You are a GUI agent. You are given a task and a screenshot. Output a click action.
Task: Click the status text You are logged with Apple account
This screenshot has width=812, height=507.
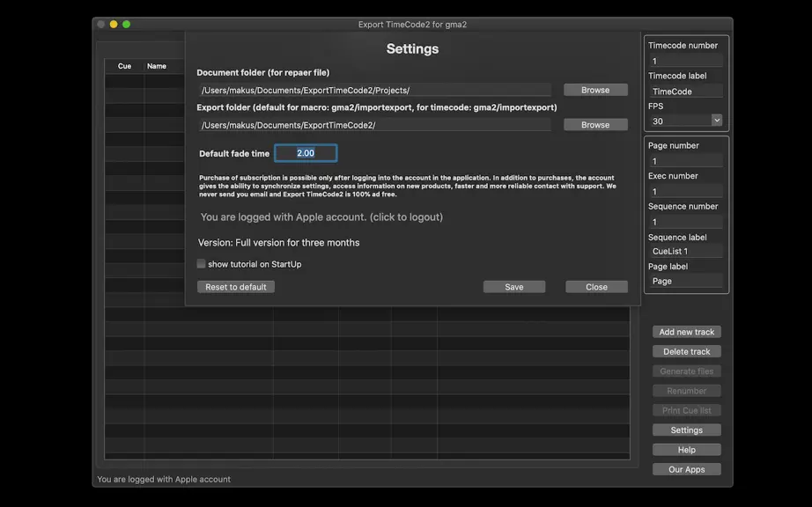pos(164,479)
